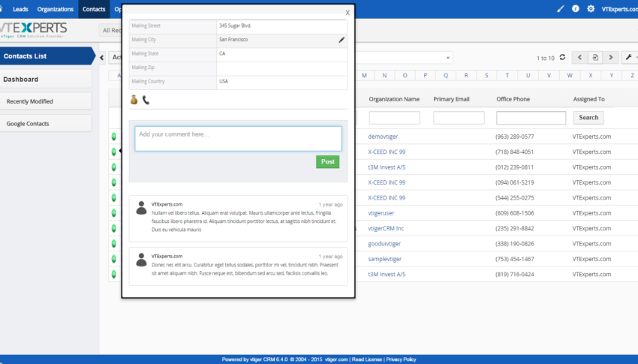Sort by Primary Email column header
Image resolution: width=638 pixels, height=364 pixels.
pos(451,99)
